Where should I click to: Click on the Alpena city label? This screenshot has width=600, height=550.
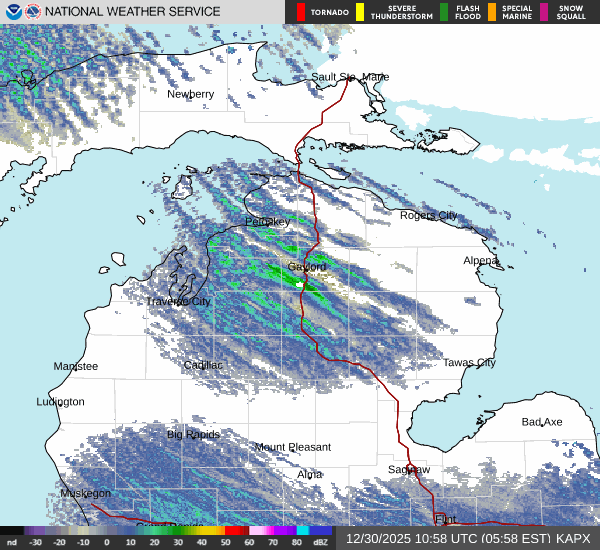[480, 260]
